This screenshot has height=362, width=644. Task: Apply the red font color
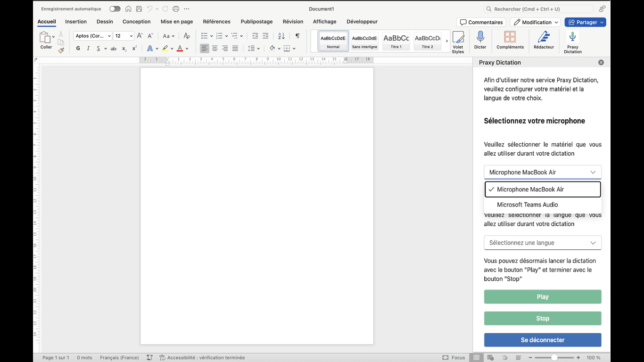tap(180, 49)
